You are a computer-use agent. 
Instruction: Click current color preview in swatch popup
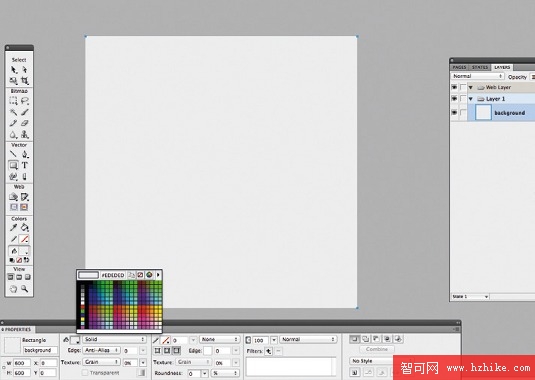point(88,275)
